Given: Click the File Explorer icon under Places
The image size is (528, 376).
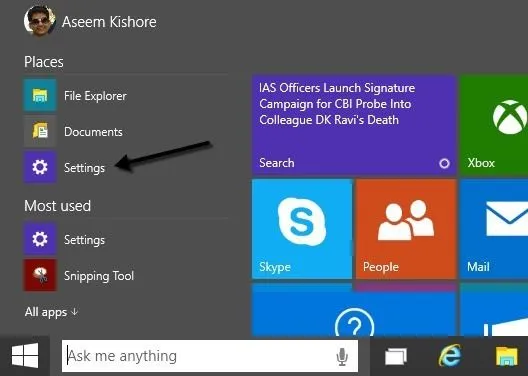Looking at the screenshot, I should coord(40,96).
